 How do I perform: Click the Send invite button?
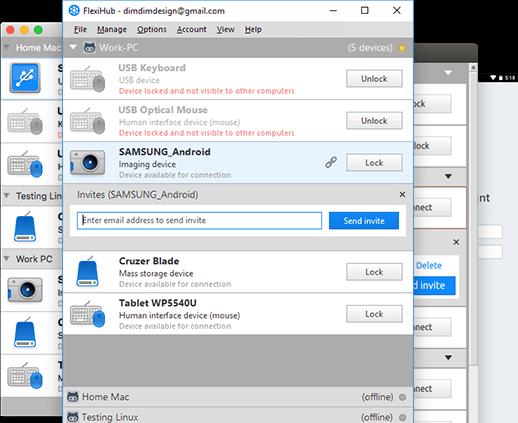pyautogui.click(x=364, y=221)
